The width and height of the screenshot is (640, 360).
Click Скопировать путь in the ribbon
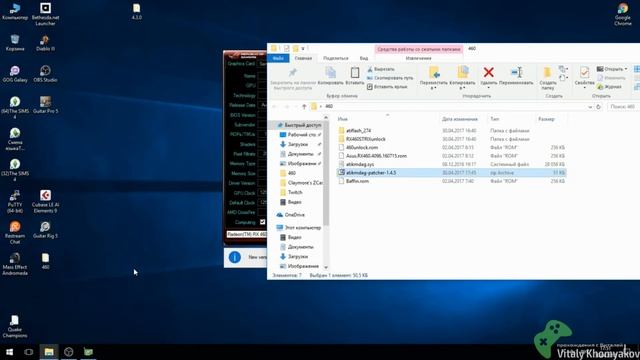390,78
